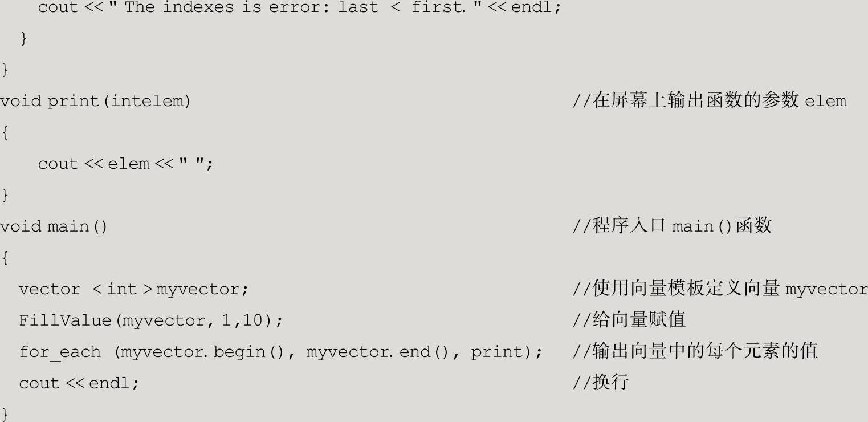This screenshot has width=868, height=422.
Task: Click the "void print(intelem)" function declaration
Action: 95,102
